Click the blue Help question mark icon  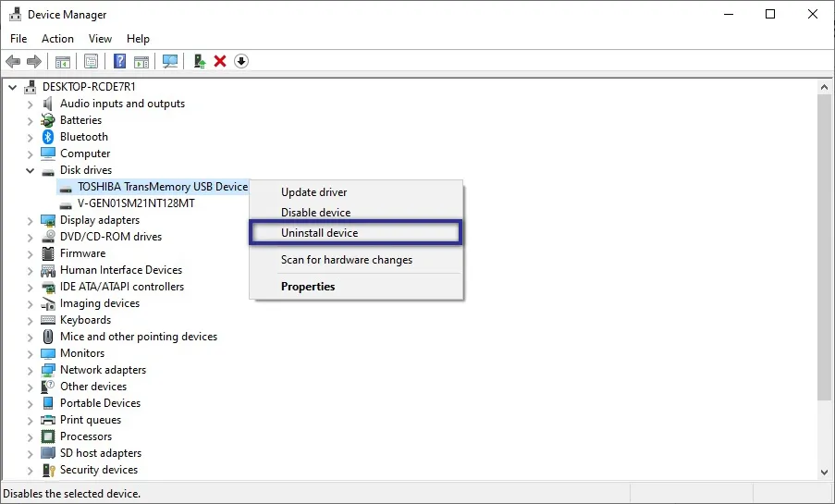[x=120, y=61]
